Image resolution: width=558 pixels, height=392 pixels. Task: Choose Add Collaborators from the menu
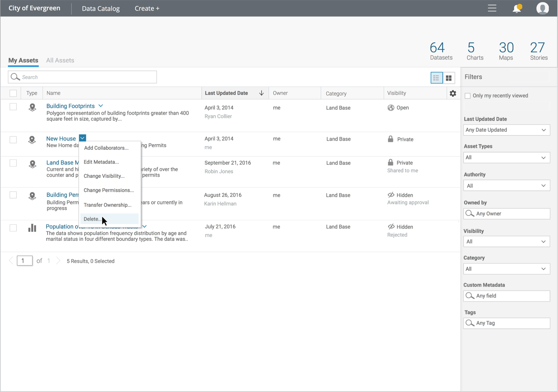coord(106,148)
